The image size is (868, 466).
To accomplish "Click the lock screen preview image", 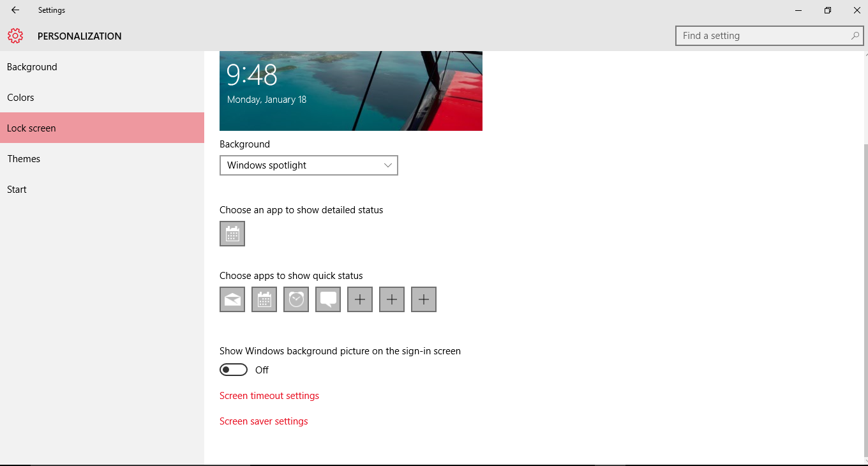I will coord(351,91).
